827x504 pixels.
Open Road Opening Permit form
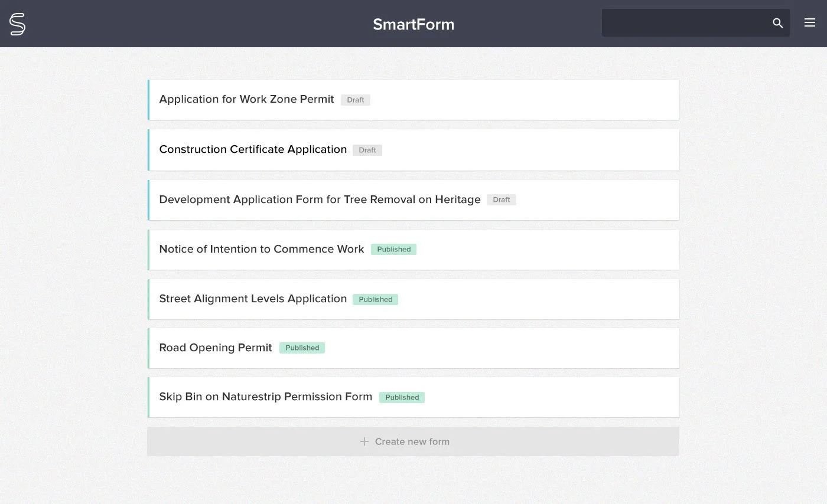413,348
